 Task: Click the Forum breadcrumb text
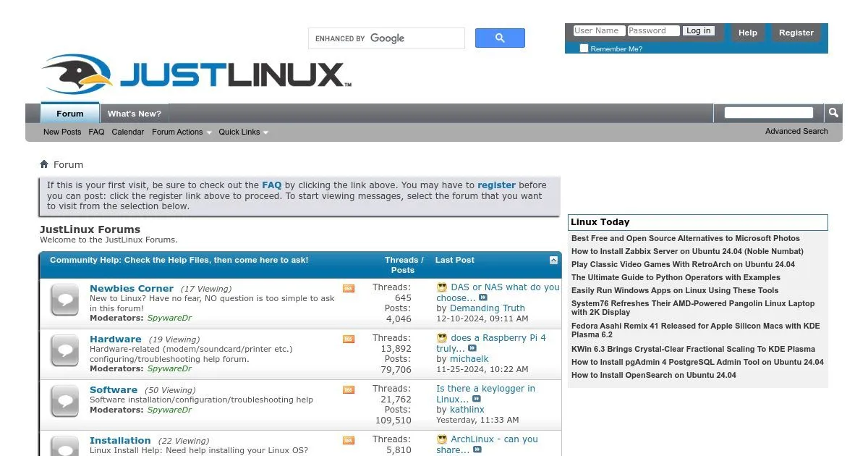coord(68,164)
